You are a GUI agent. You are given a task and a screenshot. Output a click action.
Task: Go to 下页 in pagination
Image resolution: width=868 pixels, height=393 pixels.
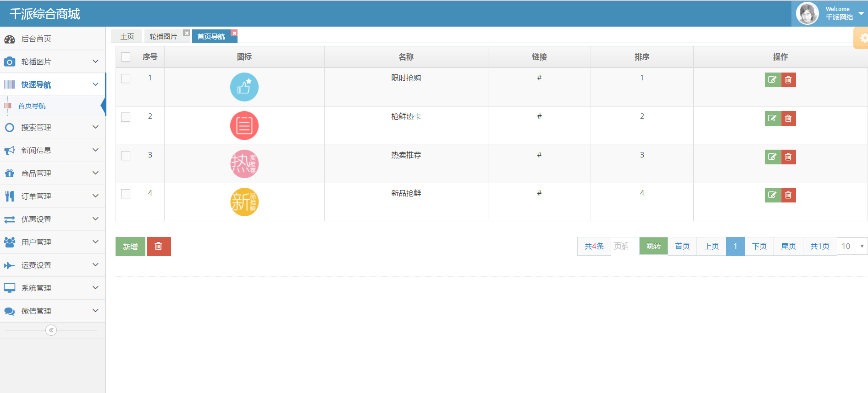coord(759,247)
